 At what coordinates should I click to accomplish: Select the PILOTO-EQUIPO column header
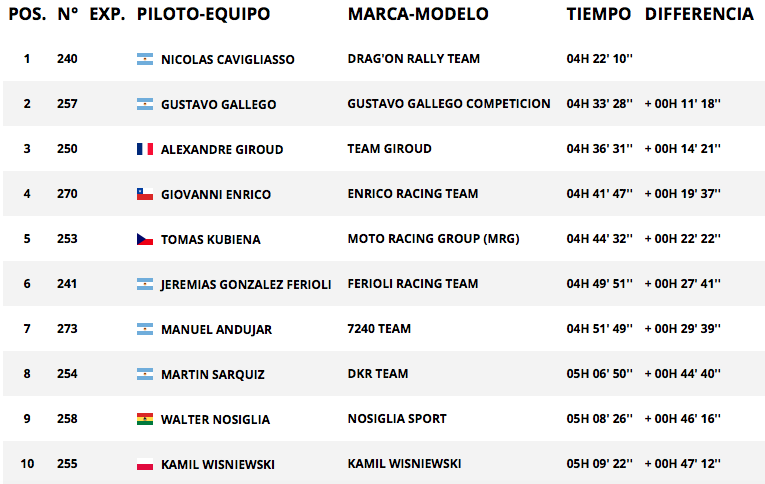point(203,14)
